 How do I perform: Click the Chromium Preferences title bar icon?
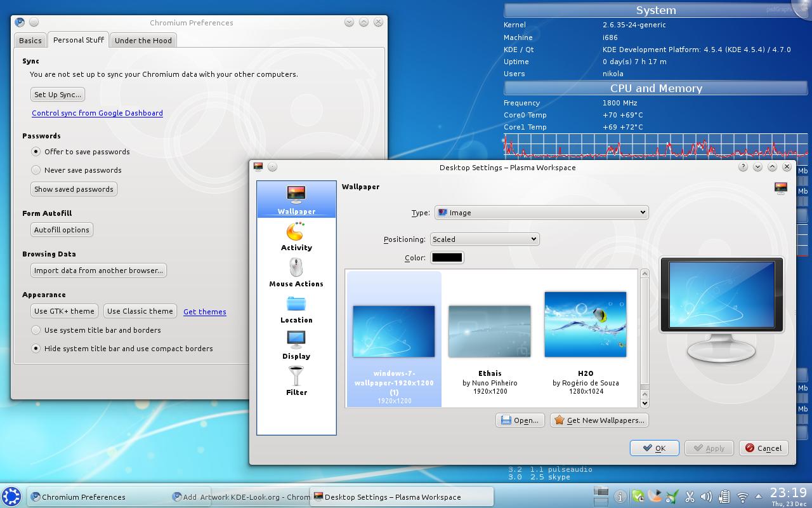tap(20, 22)
